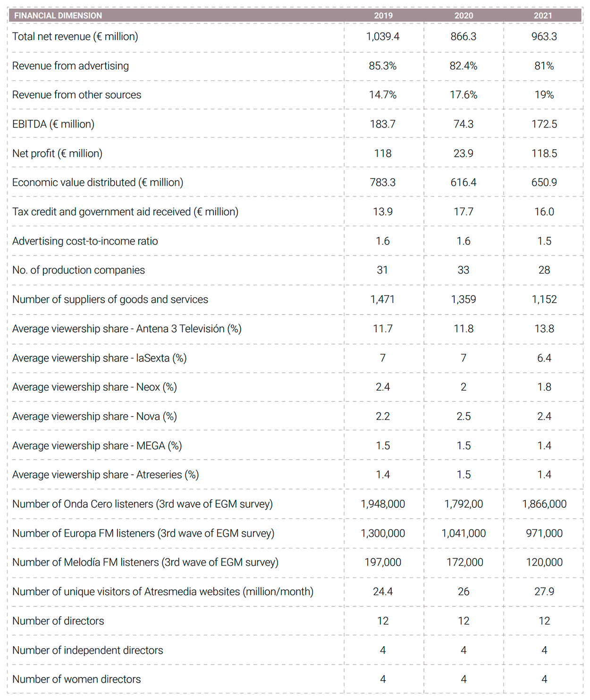
Task: Select Antena 3 Televisión viewership share label
Action: tap(126, 329)
